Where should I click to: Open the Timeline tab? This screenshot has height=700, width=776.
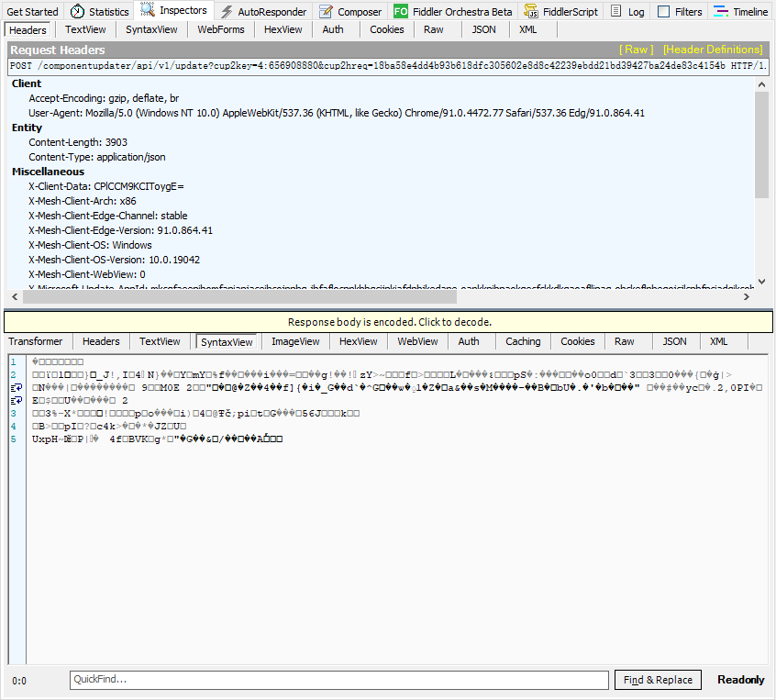(x=741, y=11)
